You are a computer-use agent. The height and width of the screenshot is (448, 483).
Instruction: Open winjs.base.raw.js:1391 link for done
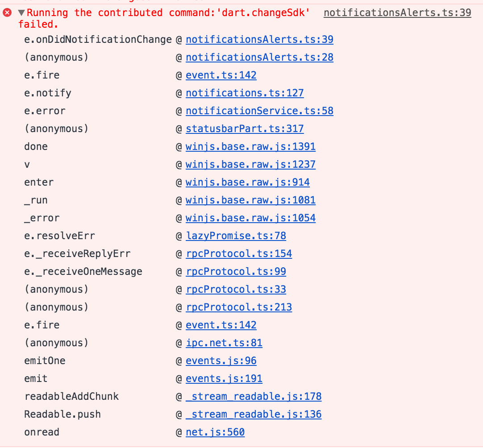point(250,146)
